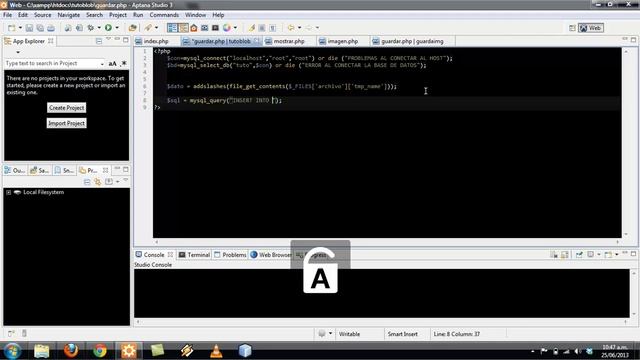This screenshot has width=640, height=360.
Task: Click the green Run button in toolbar
Action: [108, 28]
